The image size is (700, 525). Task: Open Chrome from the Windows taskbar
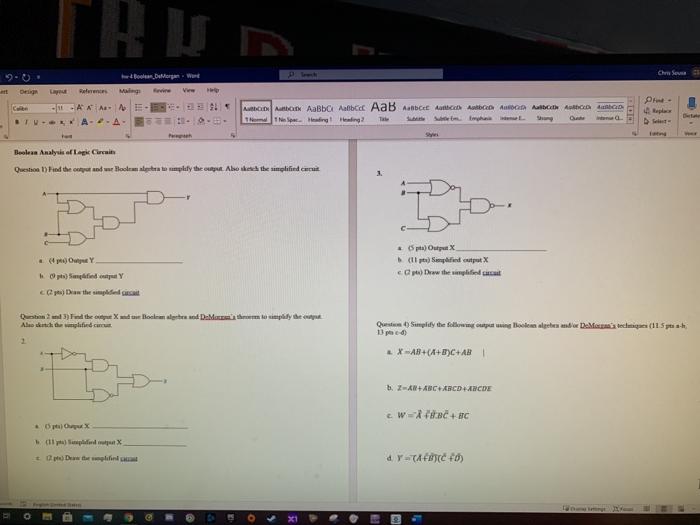point(129,517)
